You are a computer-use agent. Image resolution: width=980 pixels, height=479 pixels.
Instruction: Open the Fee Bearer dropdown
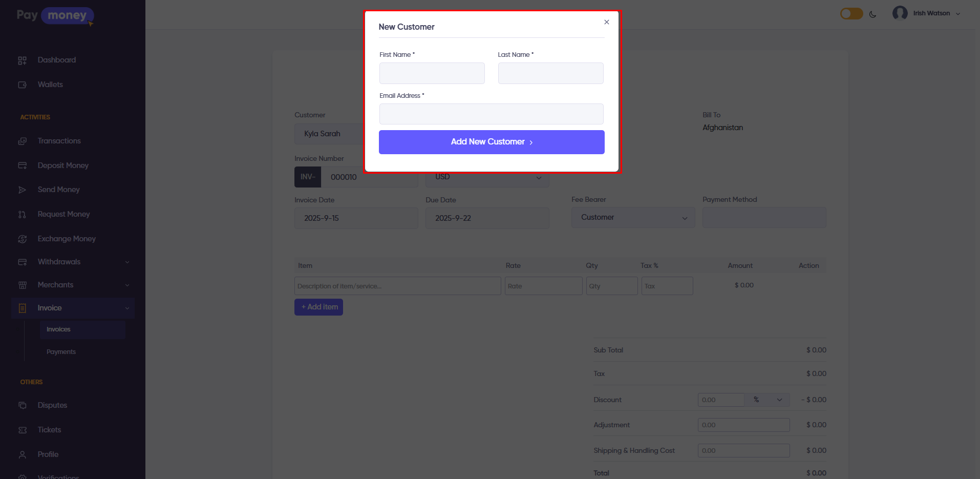633,218
